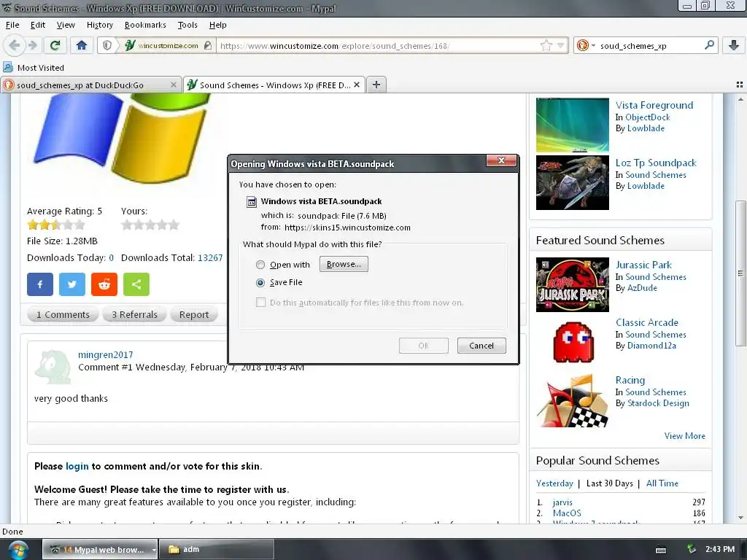Image resolution: width=747 pixels, height=560 pixels.
Task: Open mingren2017 user profile link
Action: [x=105, y=355]
